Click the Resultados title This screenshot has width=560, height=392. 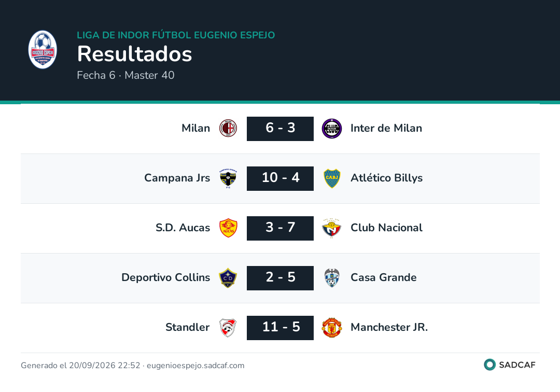pyautogui.click(x=135, y=54)
